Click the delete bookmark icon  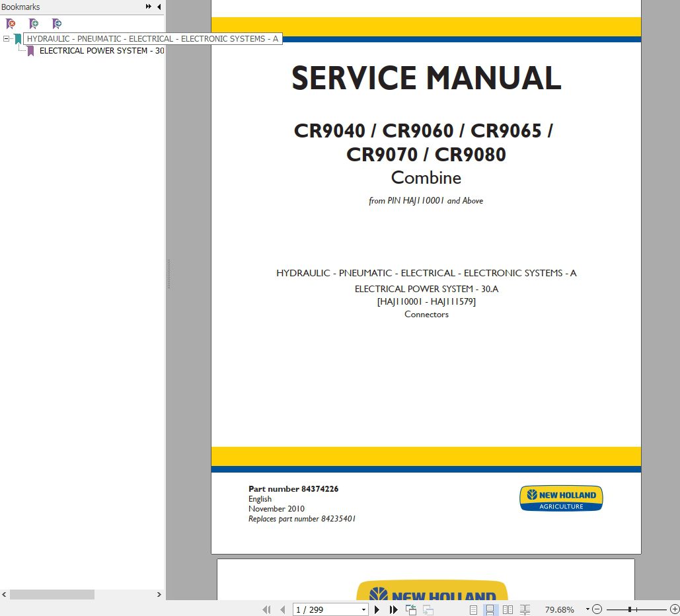(11, 23)
